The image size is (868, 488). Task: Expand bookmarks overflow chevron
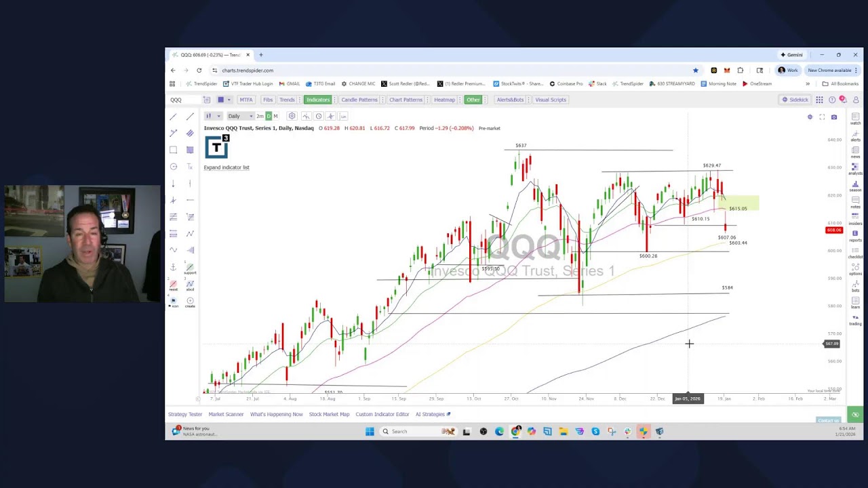click(x=807, y=83)
